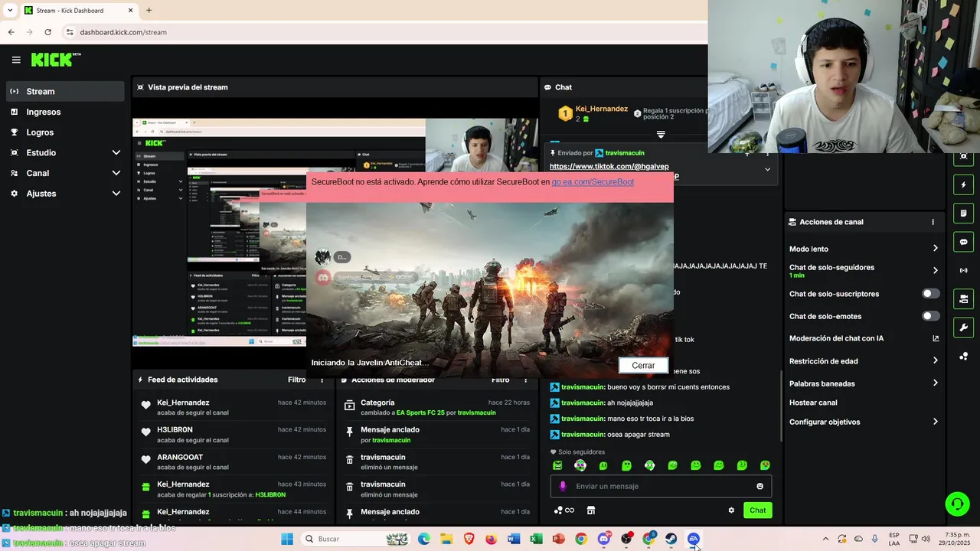This screenshot has width=980, height=551.
Task: Open the browser tab list dropdown
Action: (x=9, y=11)
